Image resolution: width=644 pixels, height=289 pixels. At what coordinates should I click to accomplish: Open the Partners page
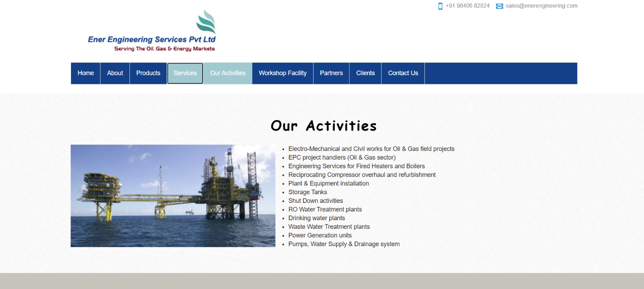coord(331,73)
